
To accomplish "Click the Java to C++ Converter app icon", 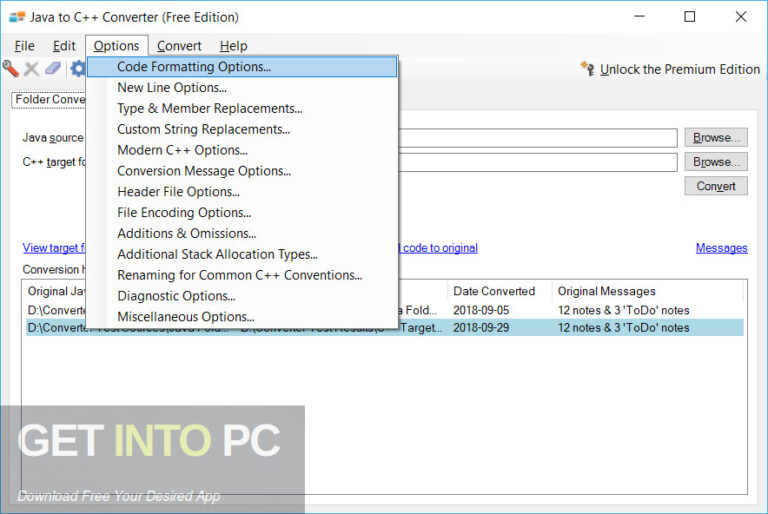I will point(17,17).
